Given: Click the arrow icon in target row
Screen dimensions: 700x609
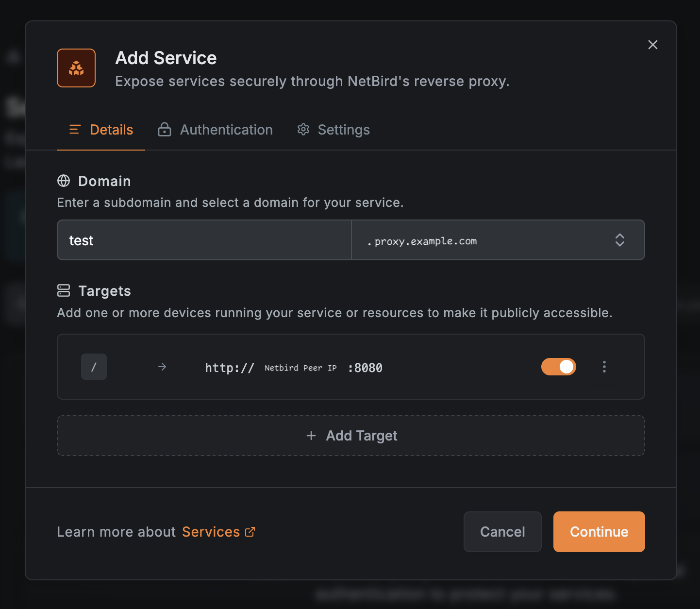Looking at the screenshot, I should pos(162,367).
